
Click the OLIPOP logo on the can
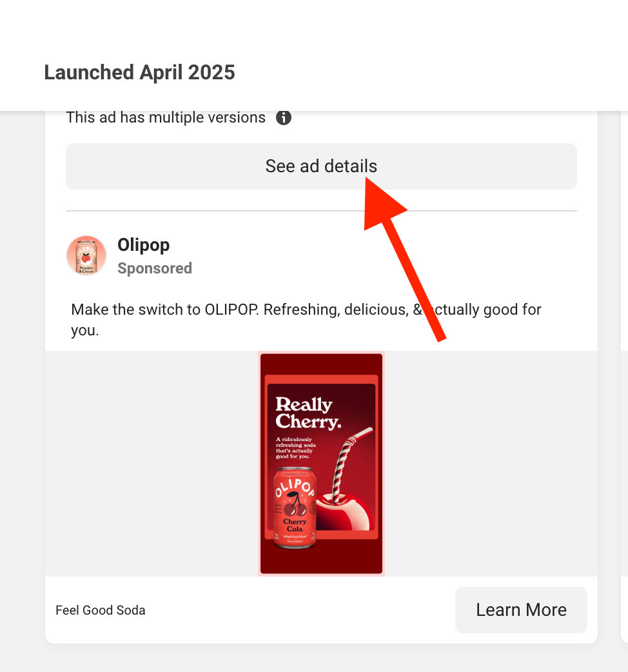tap(294, 488)
